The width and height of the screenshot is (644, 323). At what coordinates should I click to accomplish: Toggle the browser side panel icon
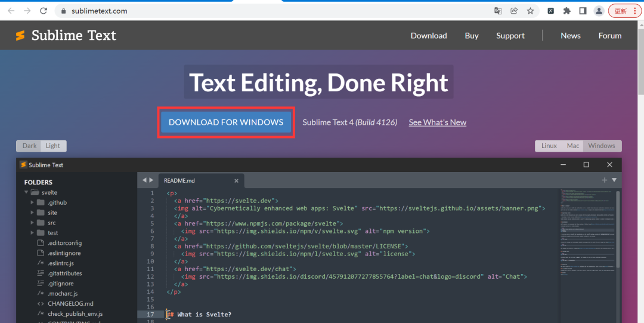click(x=583, y=11)
